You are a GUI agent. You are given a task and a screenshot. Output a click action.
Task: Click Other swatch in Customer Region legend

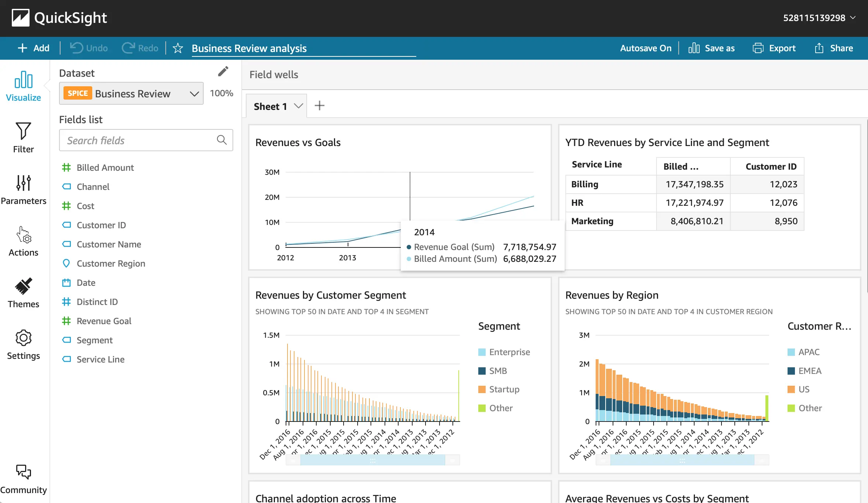tap(791, 408)
